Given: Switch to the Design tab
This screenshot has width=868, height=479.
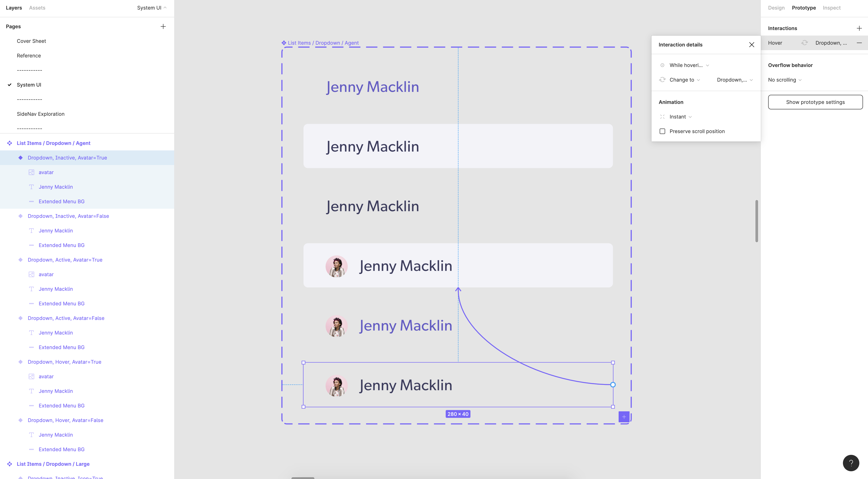Looking at the screenshot, I should click(776, 8).
